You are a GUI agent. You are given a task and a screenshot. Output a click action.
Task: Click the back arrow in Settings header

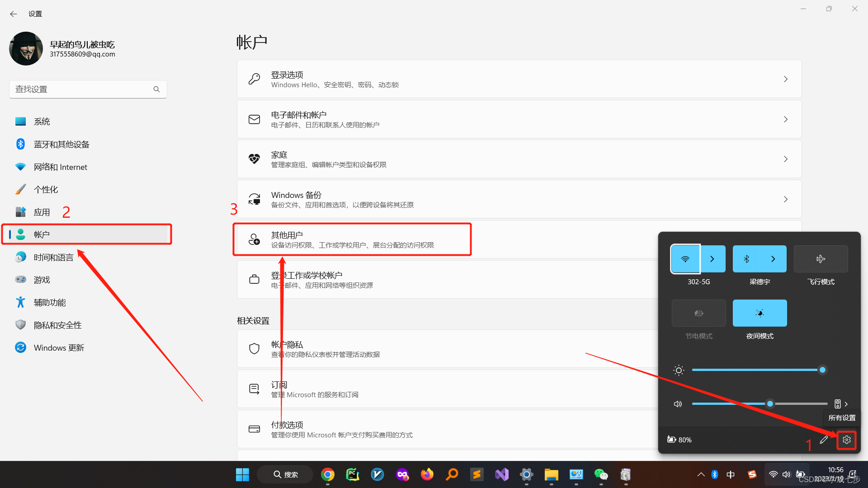pyautogui.click(x=14, y=14)
